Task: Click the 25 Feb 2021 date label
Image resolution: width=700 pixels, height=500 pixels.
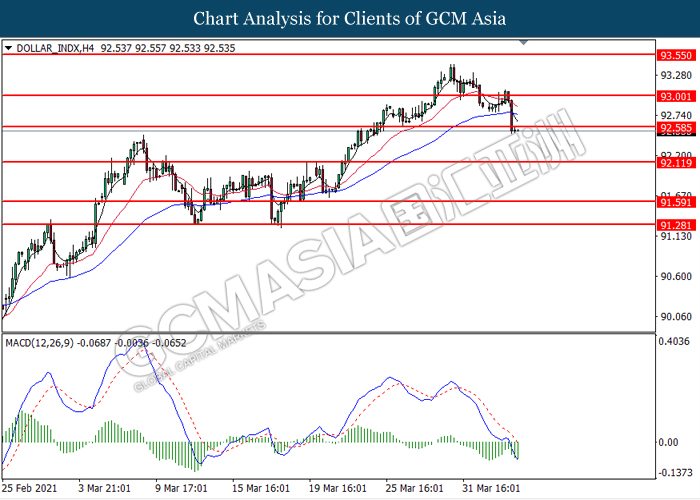Action: [29, 488]
